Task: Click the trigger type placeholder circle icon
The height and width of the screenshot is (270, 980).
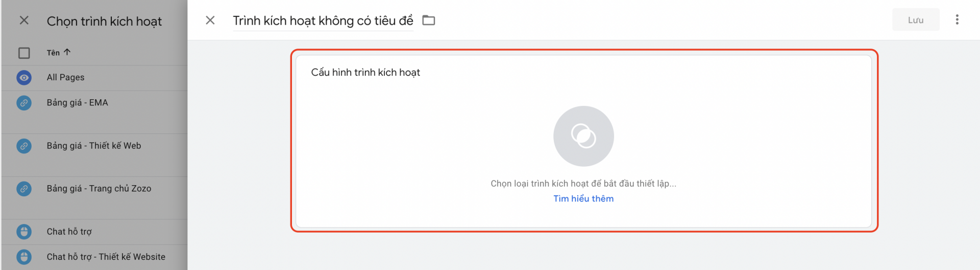Action: pos(583,136)
